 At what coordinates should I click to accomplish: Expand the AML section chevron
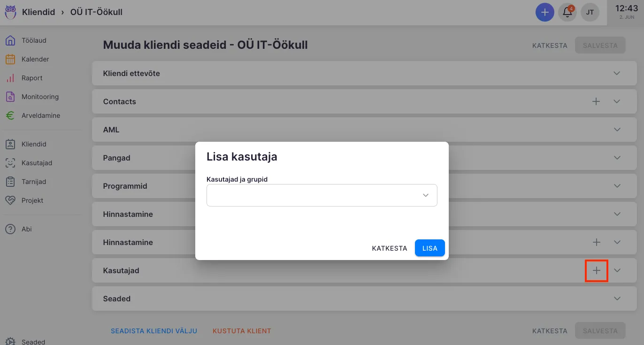pyautogui.click(x=617, y=130)
